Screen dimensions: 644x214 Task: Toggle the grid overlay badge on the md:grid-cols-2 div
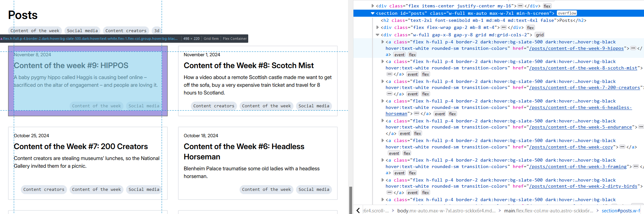click(x=540, y=35)
